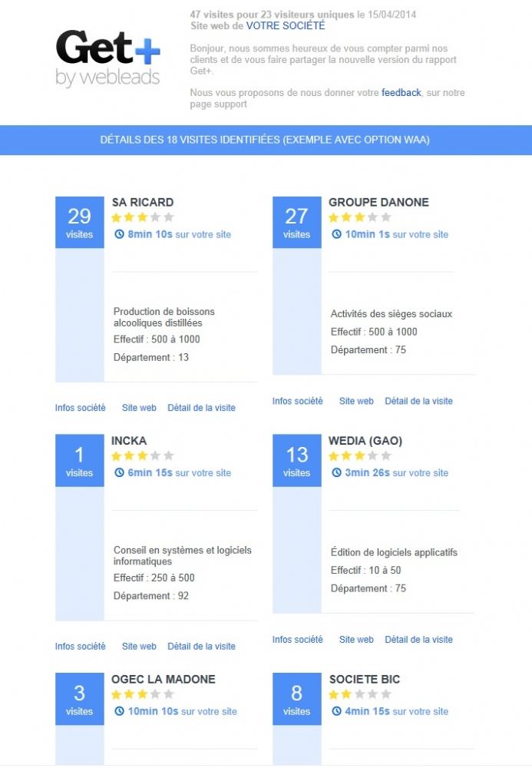Viewport: 532px width, 768px height.
Task: Click the 13 visites badge for WEDIA
Action: point(296,460)
